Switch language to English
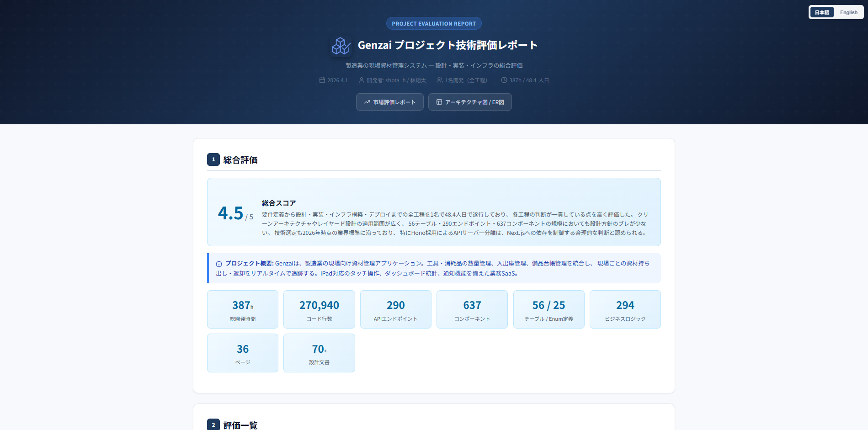The image size is (868, 430). [x=848, y=12]
